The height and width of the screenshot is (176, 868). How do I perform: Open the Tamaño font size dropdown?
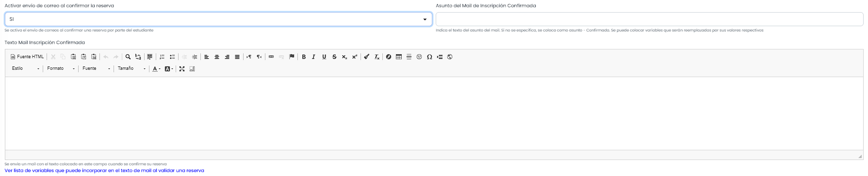(x=131, y=69)
